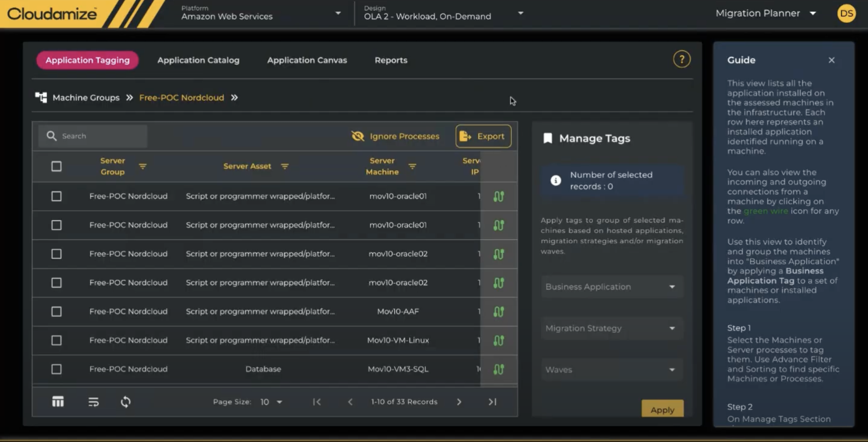Go to the first page of records
The height and width of the screenshot is (442, 868).
317,402
